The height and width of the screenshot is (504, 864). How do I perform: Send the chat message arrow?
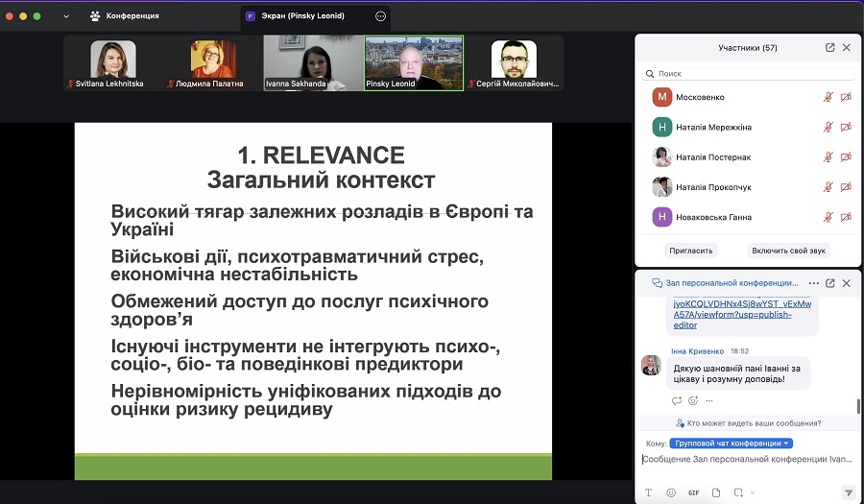[848, 492]
